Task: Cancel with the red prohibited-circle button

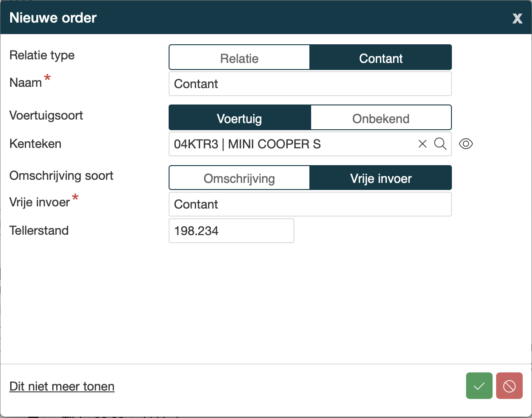Action: [x=509, y=386]
